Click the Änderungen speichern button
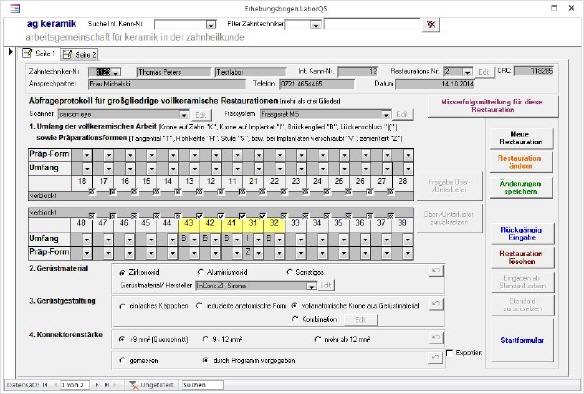This screenshot has height=394, width=584. click(x=521, y=187)
